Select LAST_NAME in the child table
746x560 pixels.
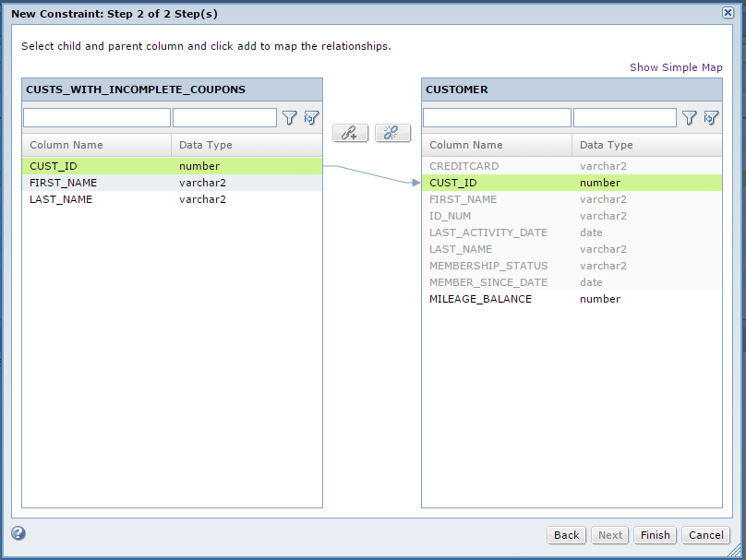click(x=173, y=199)
